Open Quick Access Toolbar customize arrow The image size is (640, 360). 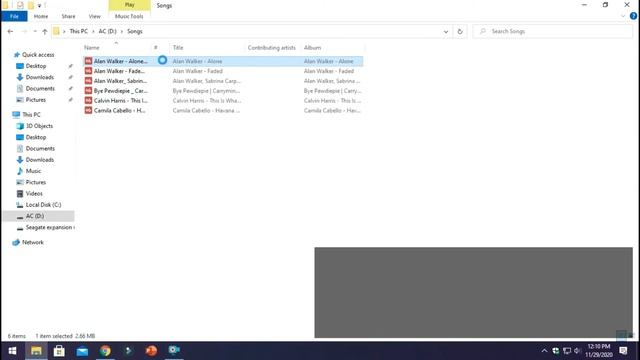40,6
